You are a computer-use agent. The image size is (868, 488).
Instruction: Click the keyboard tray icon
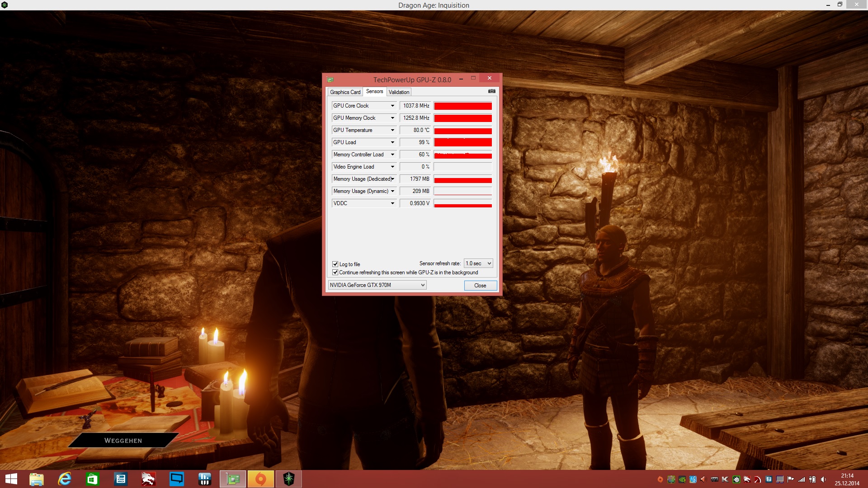click(715, 479)
